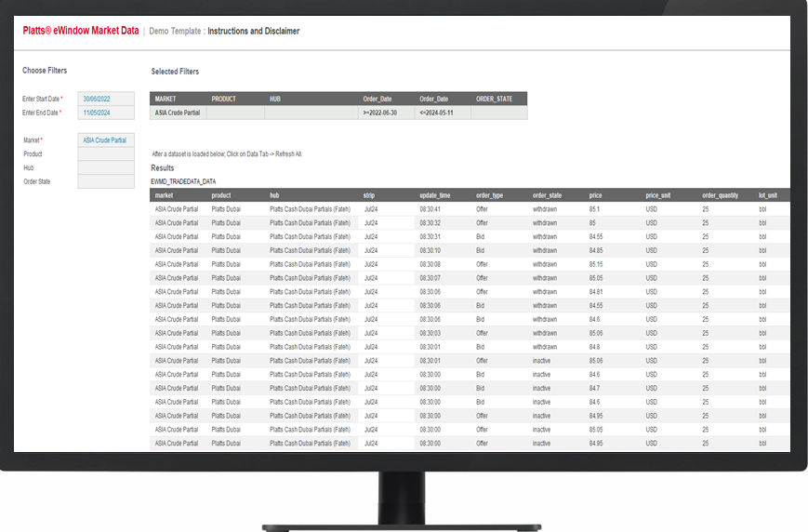Edit the Enter Start Date field 30/06/2022

(x=106, y=99)
